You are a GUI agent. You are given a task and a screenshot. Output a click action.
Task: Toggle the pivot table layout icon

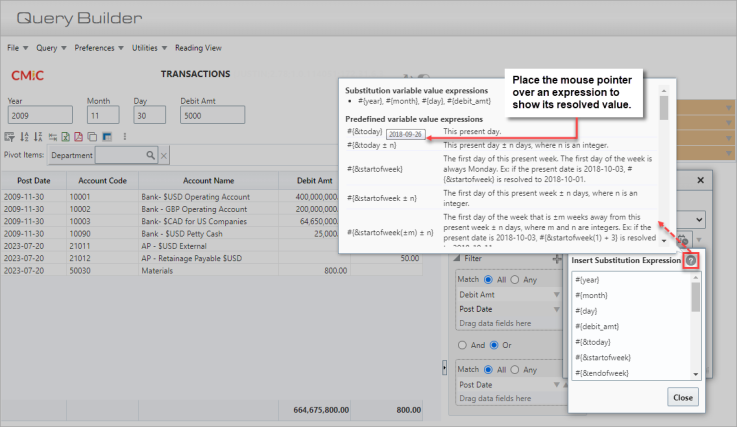107,137
